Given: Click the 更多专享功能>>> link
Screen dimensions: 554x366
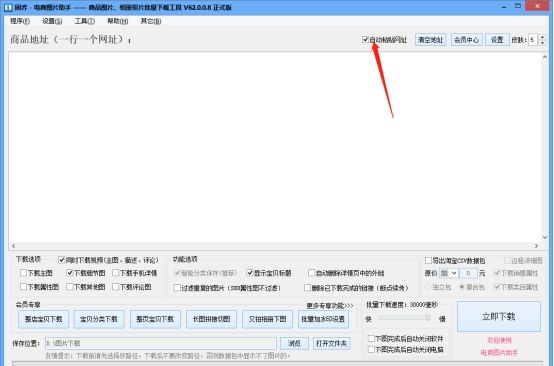Looking at the screenshot, I should [330, 305].
